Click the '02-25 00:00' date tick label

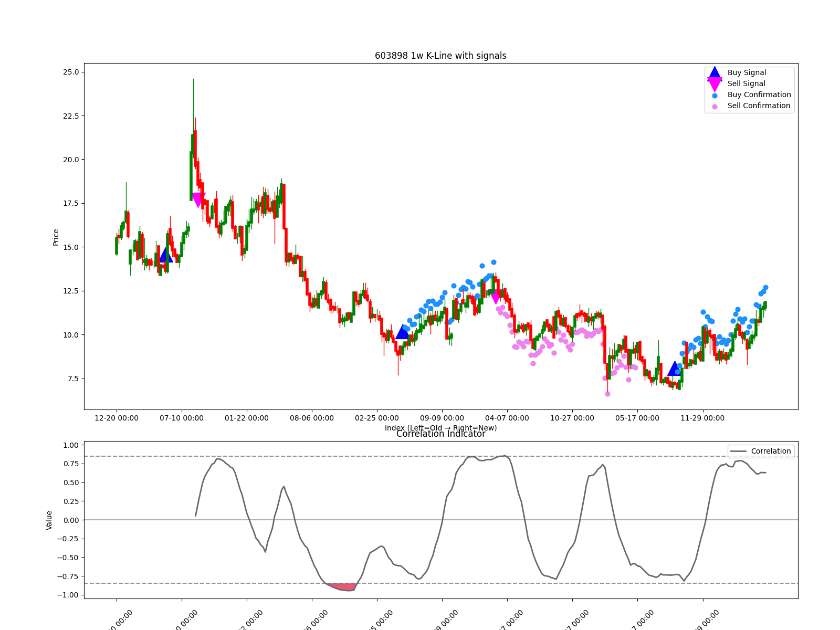(377, 418)
